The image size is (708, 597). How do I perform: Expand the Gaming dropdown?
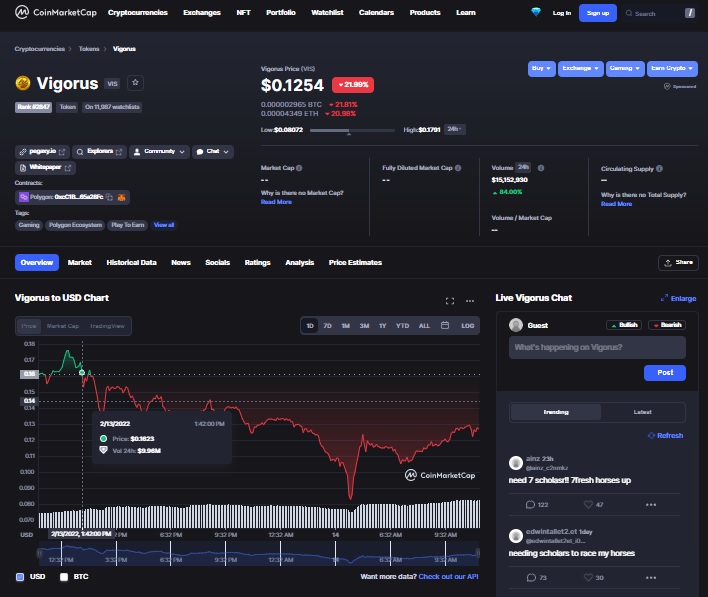pyautogui.click(x=625, y=69)
